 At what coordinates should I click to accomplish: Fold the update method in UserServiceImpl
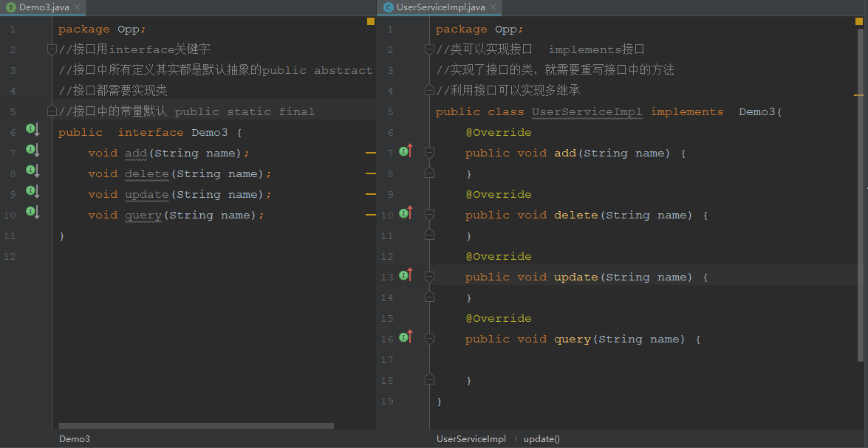429,277
